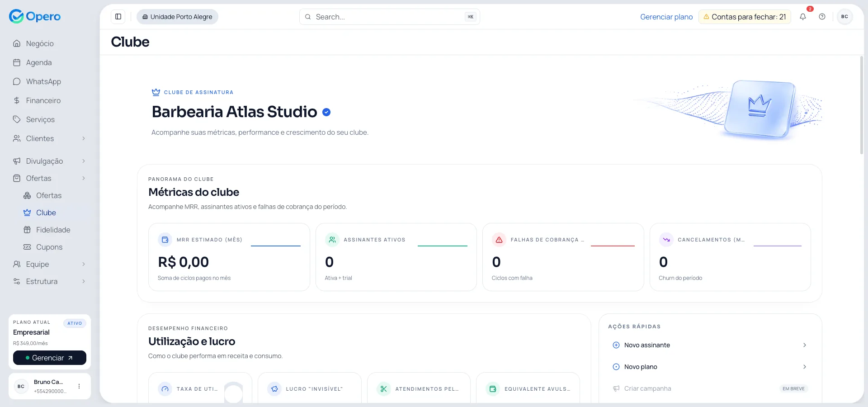Click the Gerenciar plano link

[666, 17]
